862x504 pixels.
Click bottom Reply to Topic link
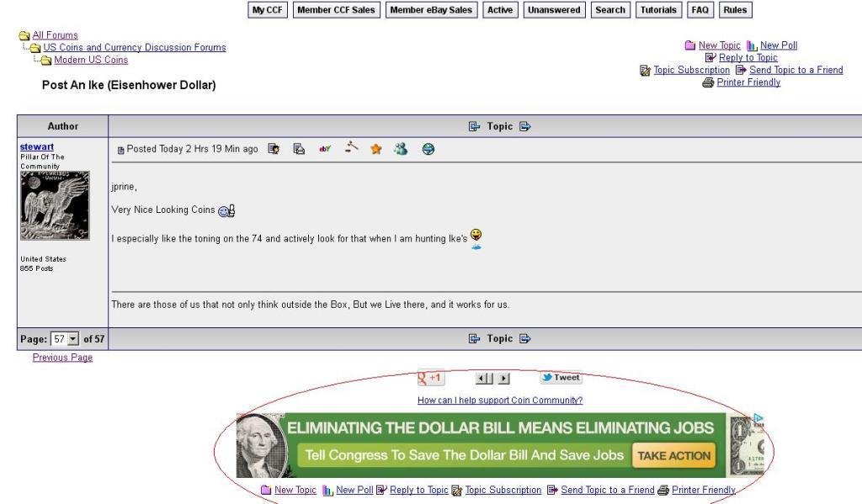coord(419,490)
